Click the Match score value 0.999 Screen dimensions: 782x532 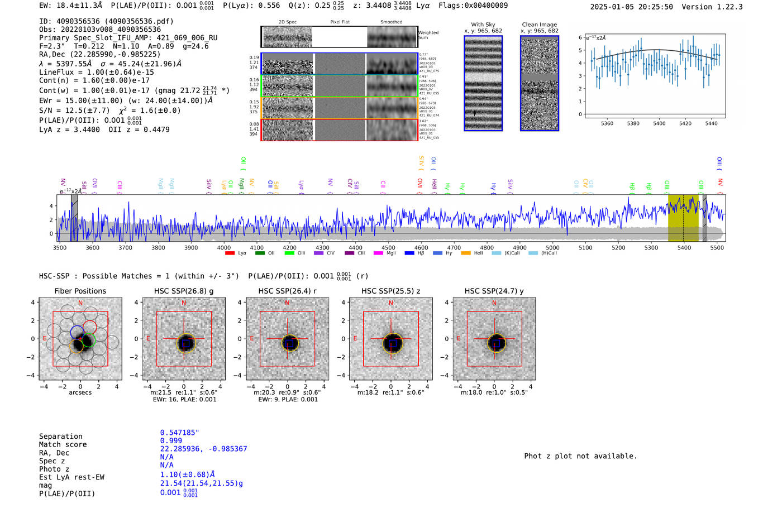click(x=171, y=440)
